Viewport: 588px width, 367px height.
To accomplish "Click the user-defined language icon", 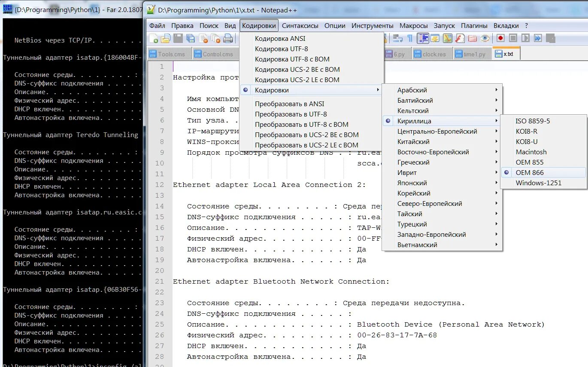I will pyautogui.click(x=435, y=38).
